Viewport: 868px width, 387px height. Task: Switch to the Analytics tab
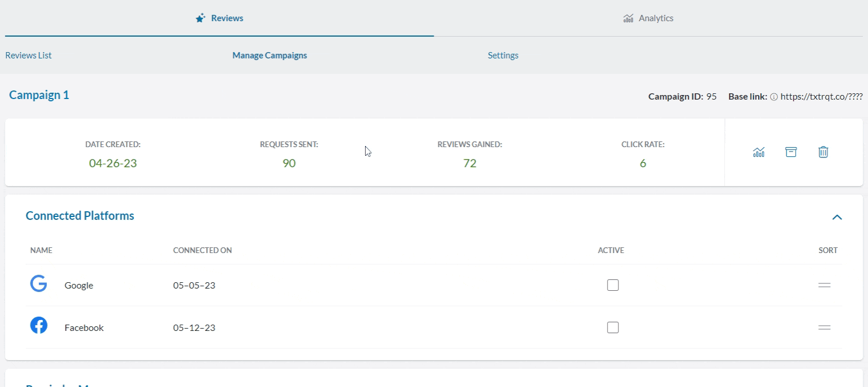pos(656,18)
